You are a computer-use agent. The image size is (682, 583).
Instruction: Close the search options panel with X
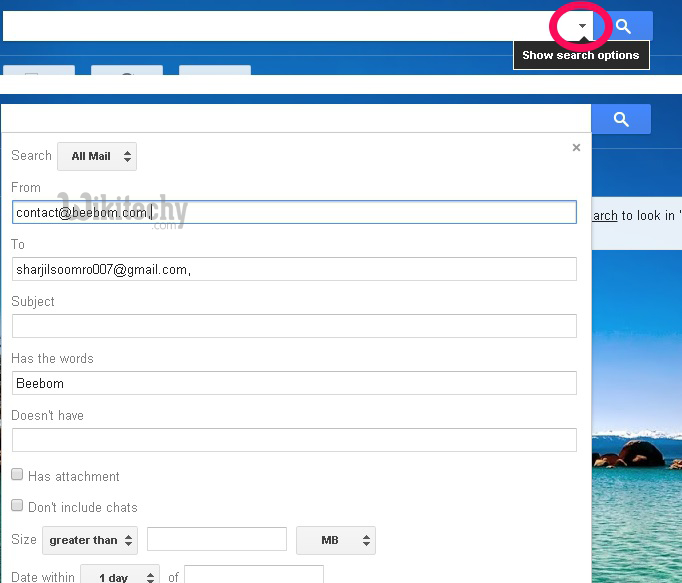click(x=576, y=148)
